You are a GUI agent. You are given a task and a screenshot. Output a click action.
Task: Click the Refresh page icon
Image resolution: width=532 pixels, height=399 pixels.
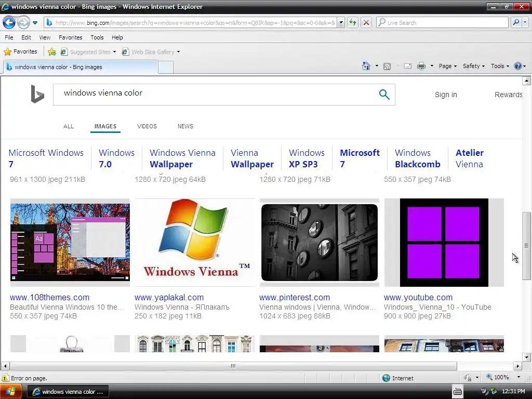(353, 23)
